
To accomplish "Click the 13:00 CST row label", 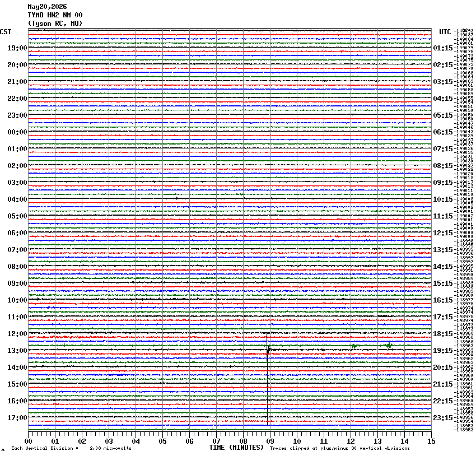I will click(x=17, y=350).
